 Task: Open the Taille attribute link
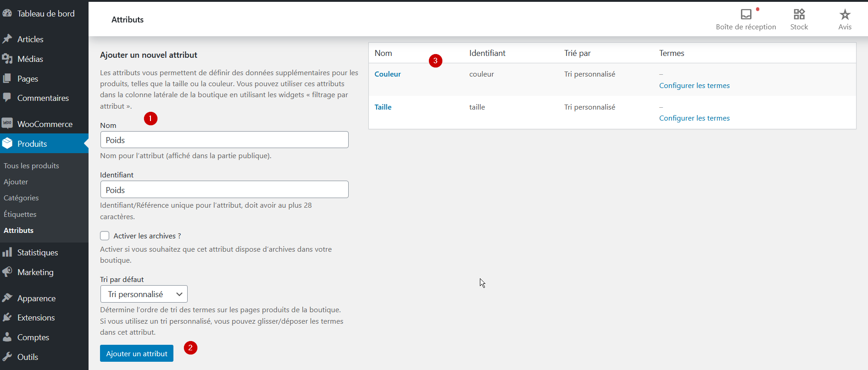click(383, 107)
